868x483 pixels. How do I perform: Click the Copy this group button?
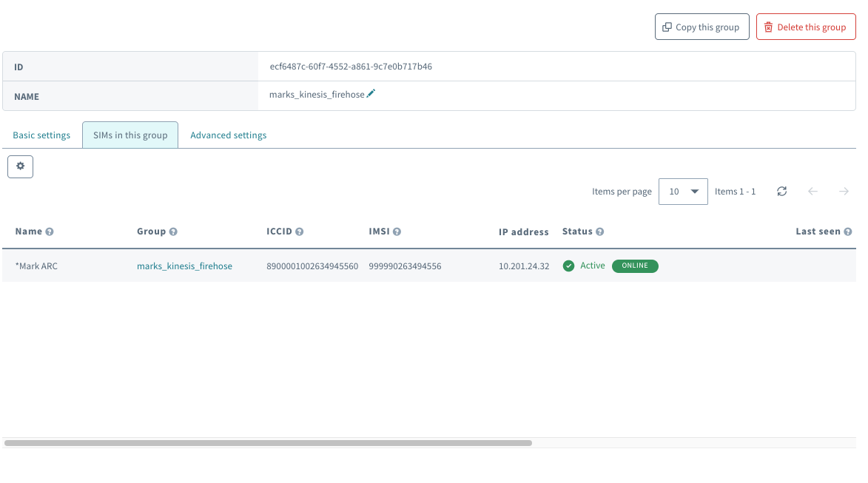coord(702,26)
